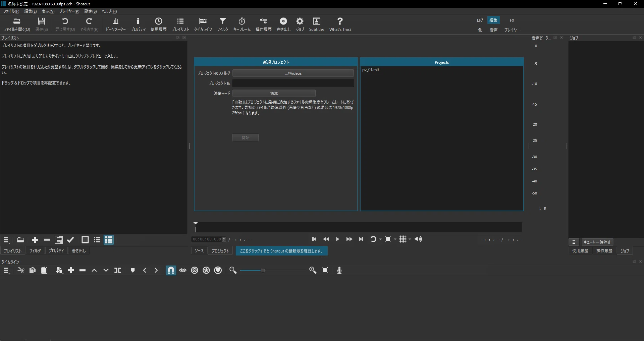Screen dimensions: 644x341
Task: Click the Shotcut update check notice
Action: [x=281, y=251]
